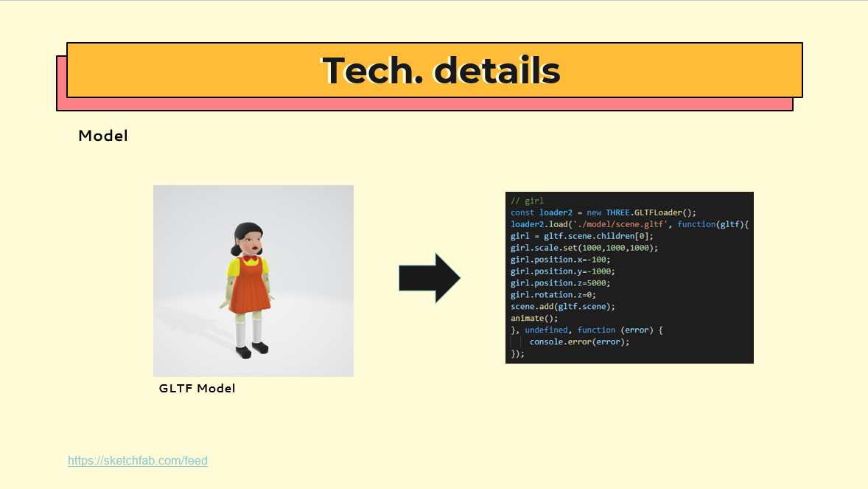
Task: Select the girl.position.x=-100 line
Action: 560,259
